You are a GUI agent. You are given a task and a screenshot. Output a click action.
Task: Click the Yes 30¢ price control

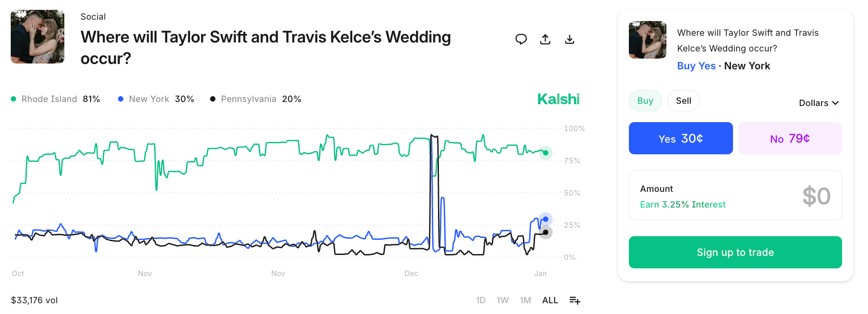click(x=680, y=138)
